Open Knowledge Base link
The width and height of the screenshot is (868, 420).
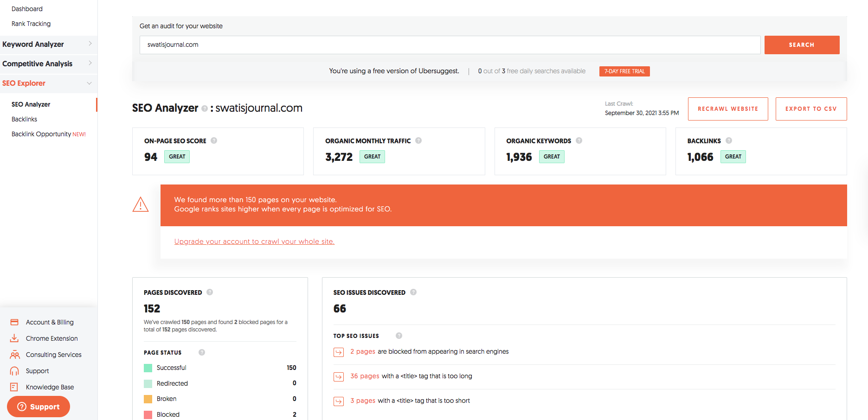50,387
